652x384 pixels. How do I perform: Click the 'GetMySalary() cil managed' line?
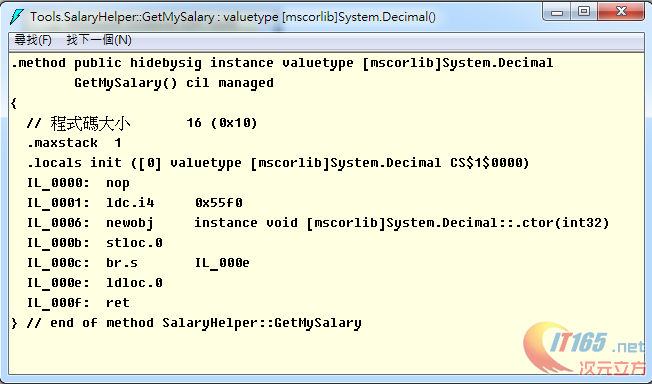pyautogui.click(x=174, y=83)
